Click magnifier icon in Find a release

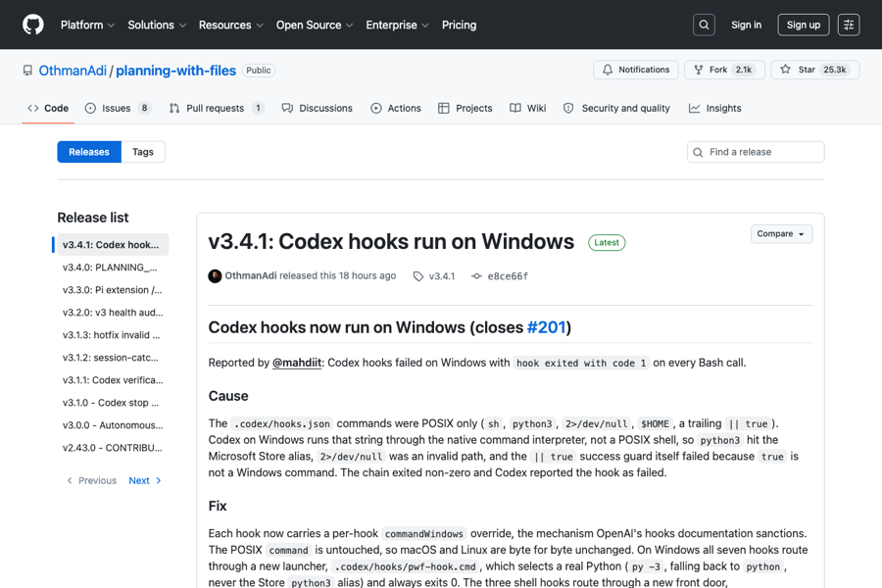pos(698,153)
